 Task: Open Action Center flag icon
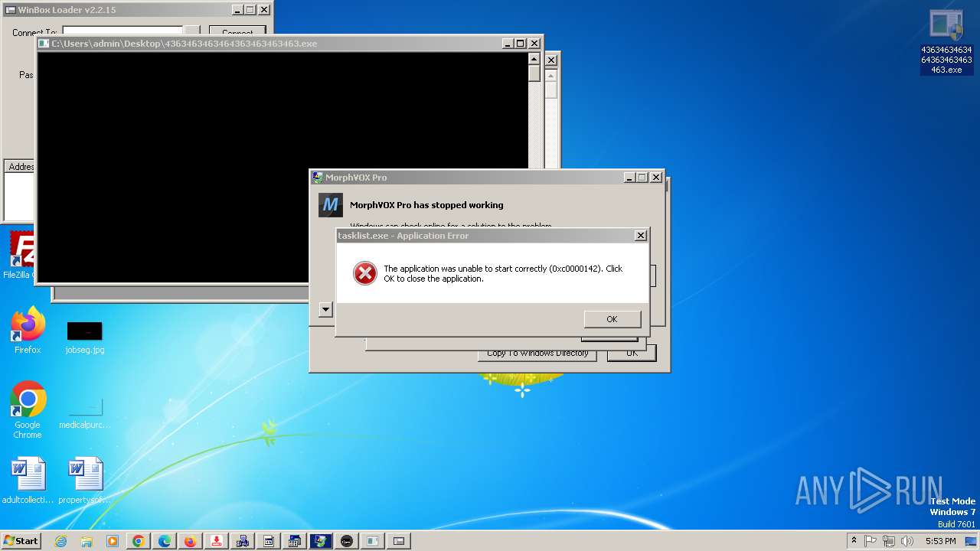pyautogui.click(x=871, y=541)
